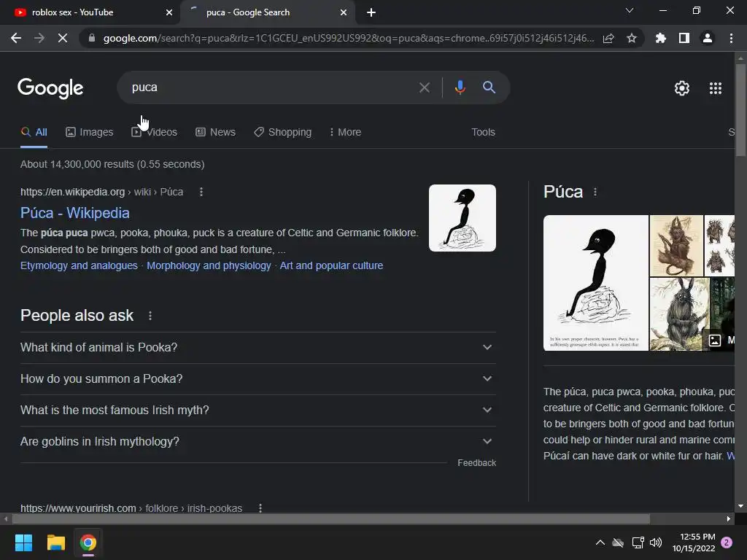Open large Púca silhouette panel image
The width and height of the screenshot is (747, 560).
595,283
